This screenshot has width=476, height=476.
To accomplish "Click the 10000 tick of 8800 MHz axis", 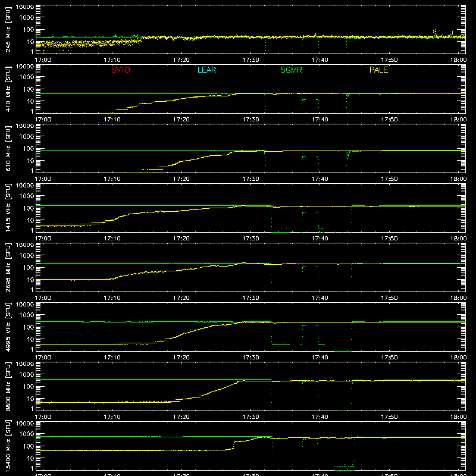I will click(25, 364).
